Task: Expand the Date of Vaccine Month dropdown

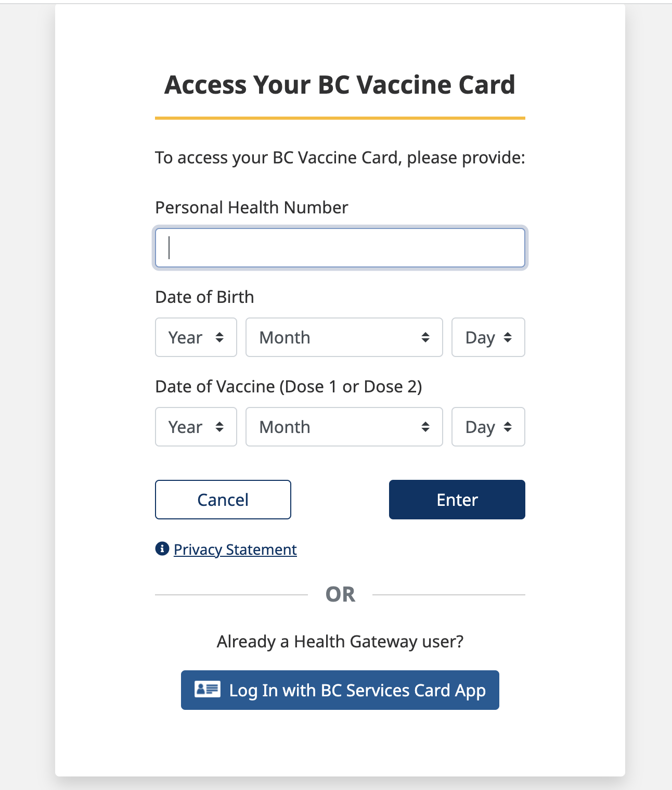Action: tap(344, 427)
